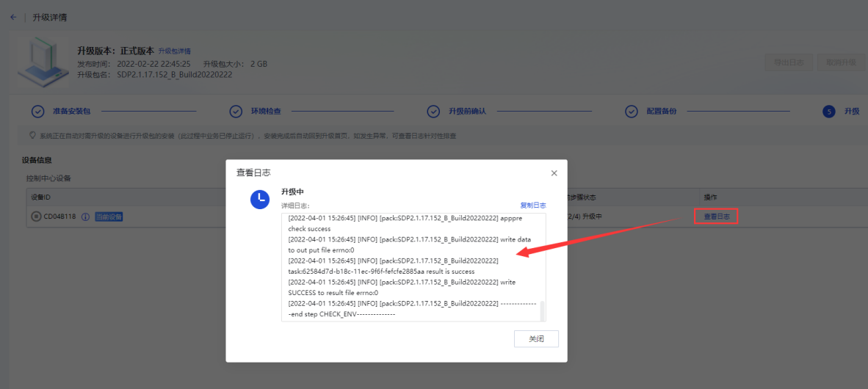This screenshot has height=389, width=868.
Task: Click the 查看日志 link in operations column
Action: 716,217
